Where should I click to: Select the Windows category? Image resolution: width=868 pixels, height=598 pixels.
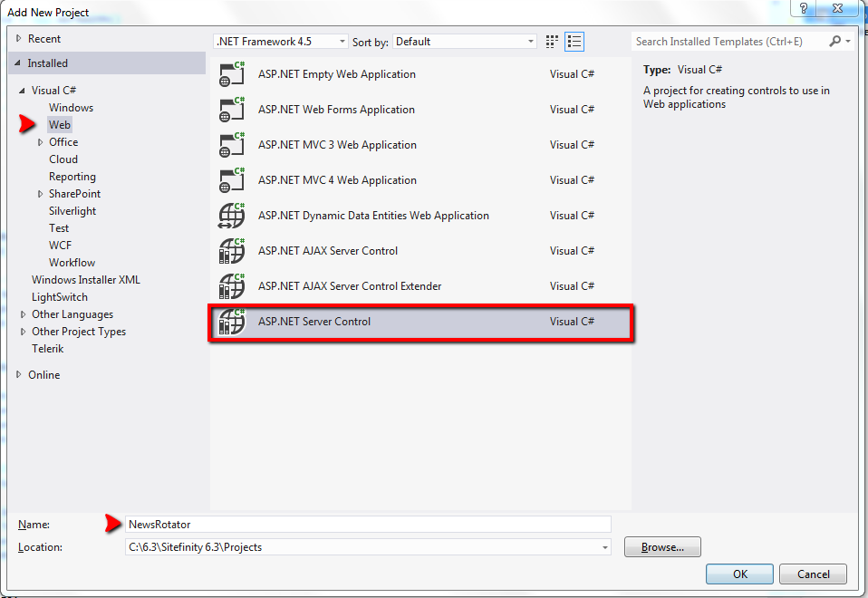71,108
